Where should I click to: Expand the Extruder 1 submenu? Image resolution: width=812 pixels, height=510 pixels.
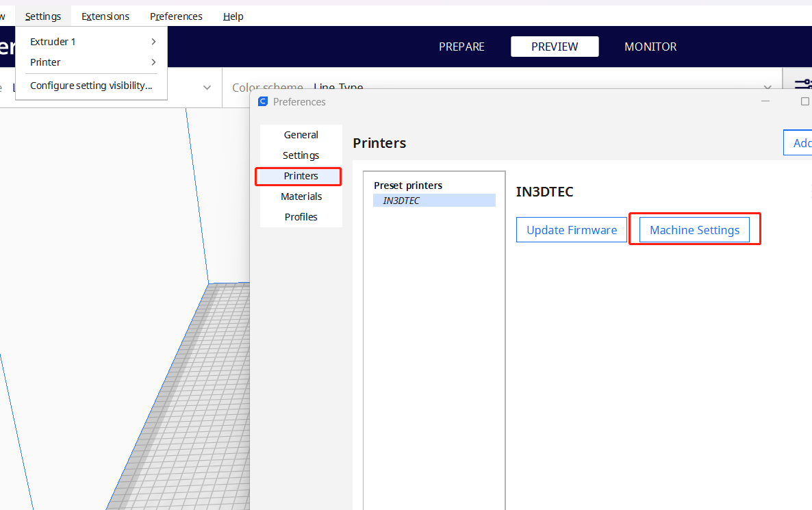coord(92,42)
